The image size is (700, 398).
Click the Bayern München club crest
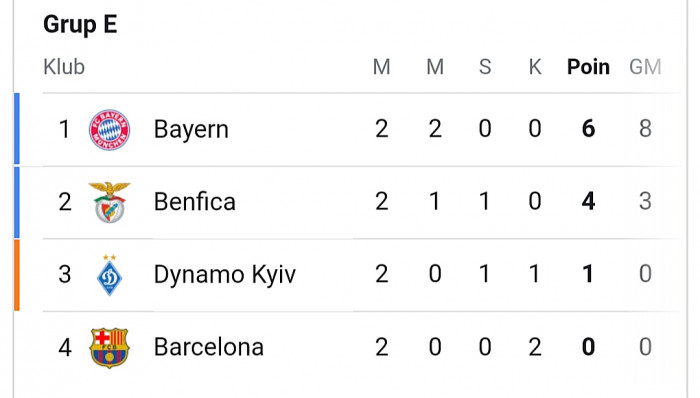pyautogui.click(x=109, y=129)
